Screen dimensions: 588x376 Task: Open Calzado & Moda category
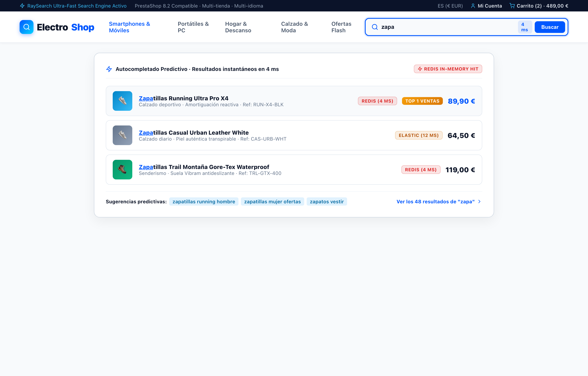click(294, 27)
